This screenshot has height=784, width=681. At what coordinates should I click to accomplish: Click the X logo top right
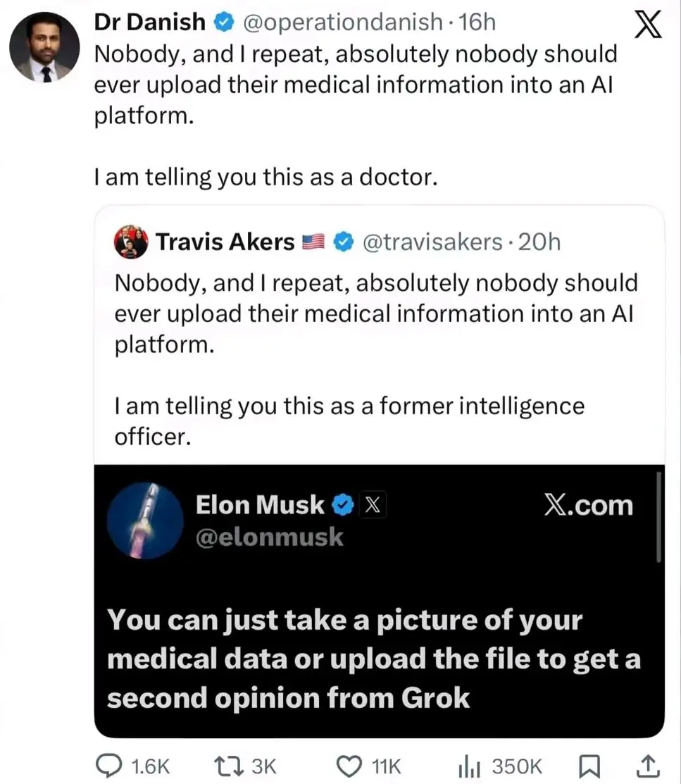click(x=647, y=27)
